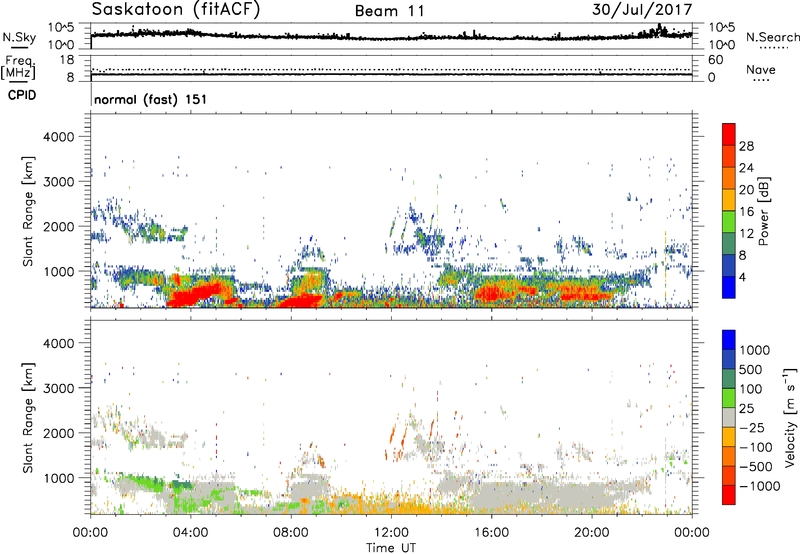This screenshot has width=800, height=554.
Task: Click the 'Saskatoon (fitACF)' plot title
Action: coord(176,10)
